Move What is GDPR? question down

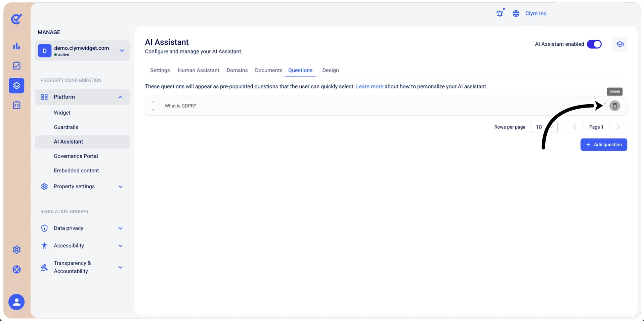click(x=153, y=110)
